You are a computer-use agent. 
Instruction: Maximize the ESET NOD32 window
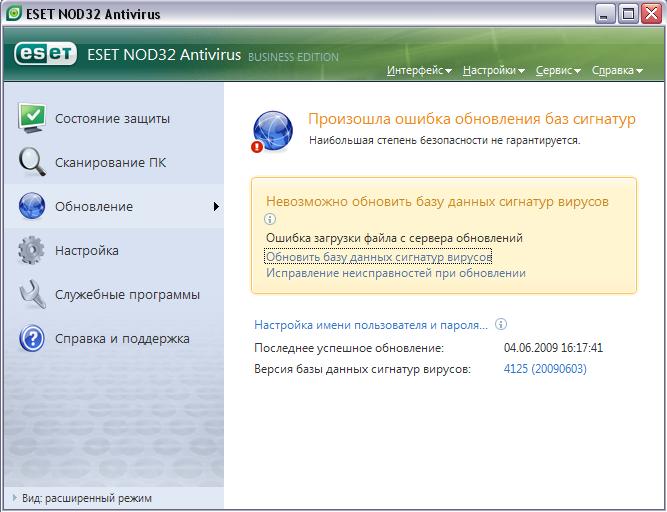click(x=628, y=14)
